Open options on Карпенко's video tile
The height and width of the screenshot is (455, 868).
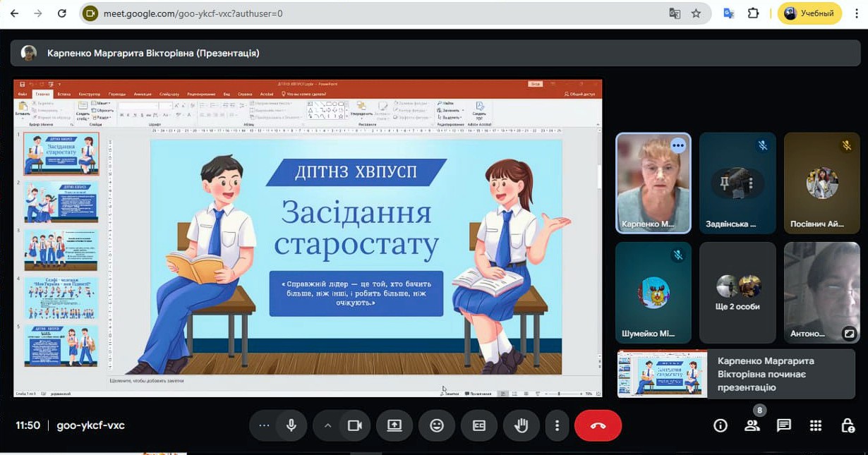[677, 145]
